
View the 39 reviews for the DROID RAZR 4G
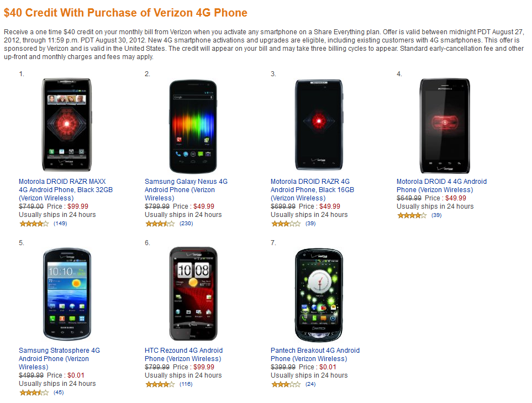[x=309, y=224]
